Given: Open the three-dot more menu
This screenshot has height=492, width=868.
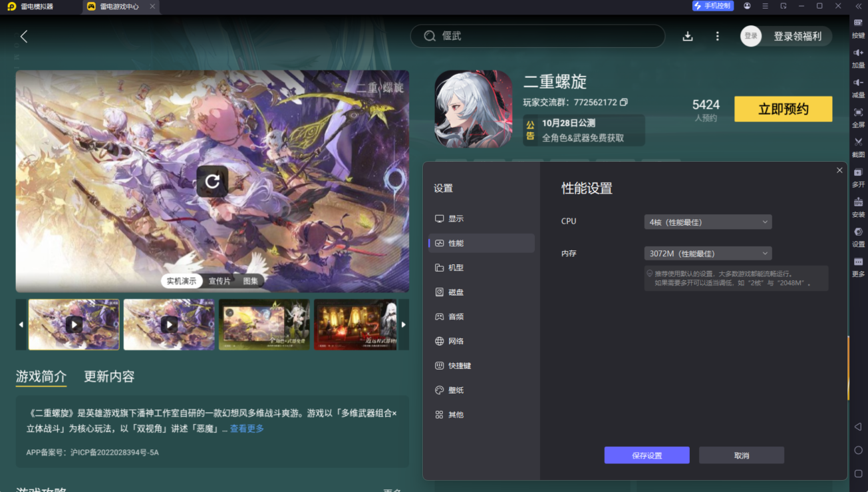Looking at the screenshot, I should (x=717, y=37).
